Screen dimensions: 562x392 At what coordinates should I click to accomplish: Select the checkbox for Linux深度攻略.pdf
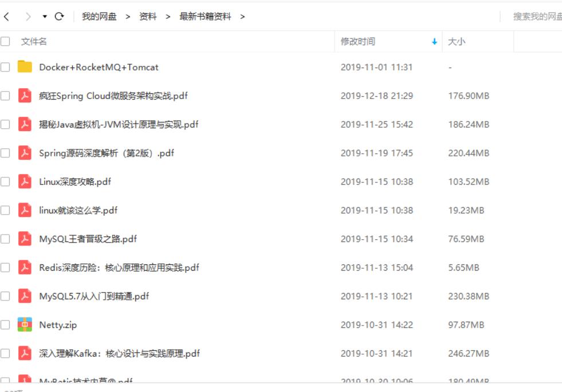click(7, 180)
